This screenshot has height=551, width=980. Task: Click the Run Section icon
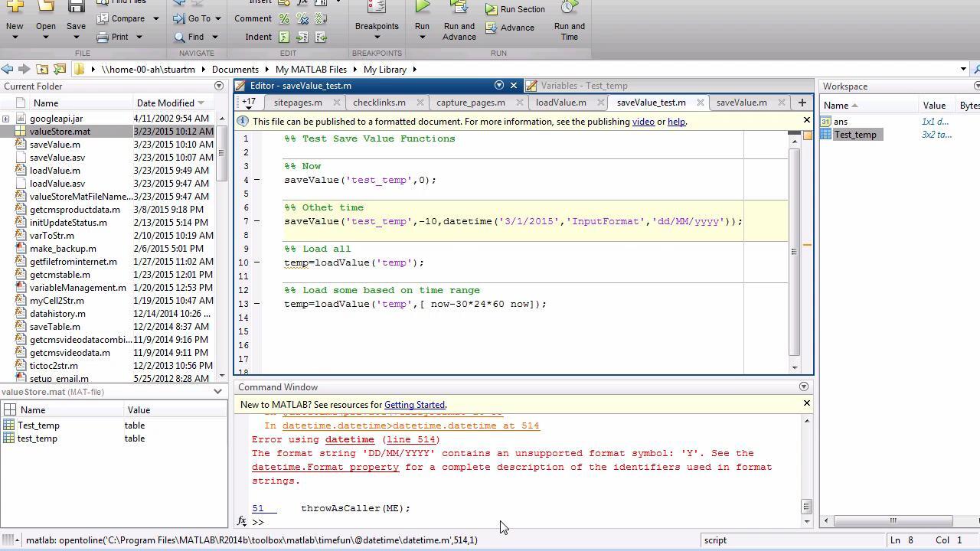tap(492, 9)
